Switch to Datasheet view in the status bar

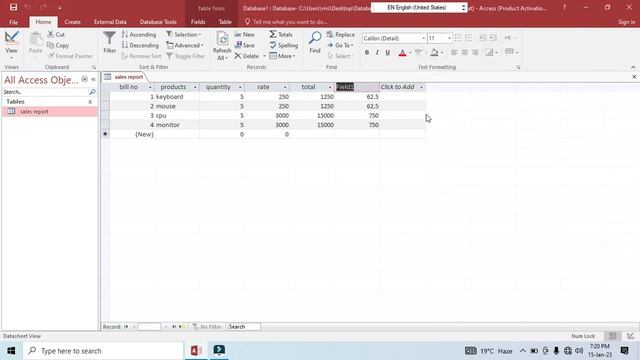[613, 336]
